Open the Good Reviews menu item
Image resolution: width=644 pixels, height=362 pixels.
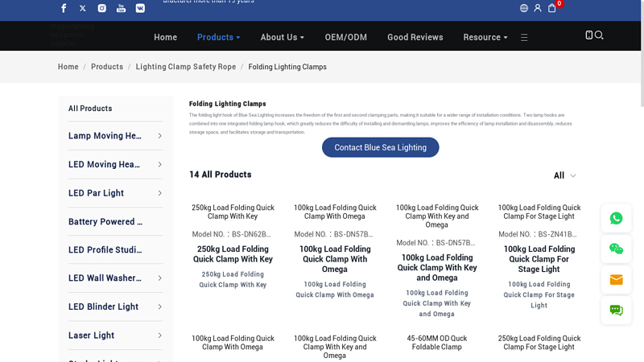[x=415, y=37]
